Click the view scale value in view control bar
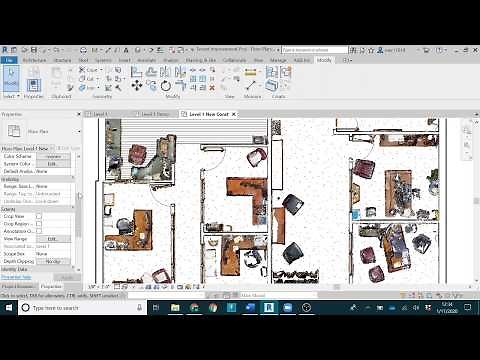The width and height of the screenshot is (480, 360). click(x=99, y=287)
